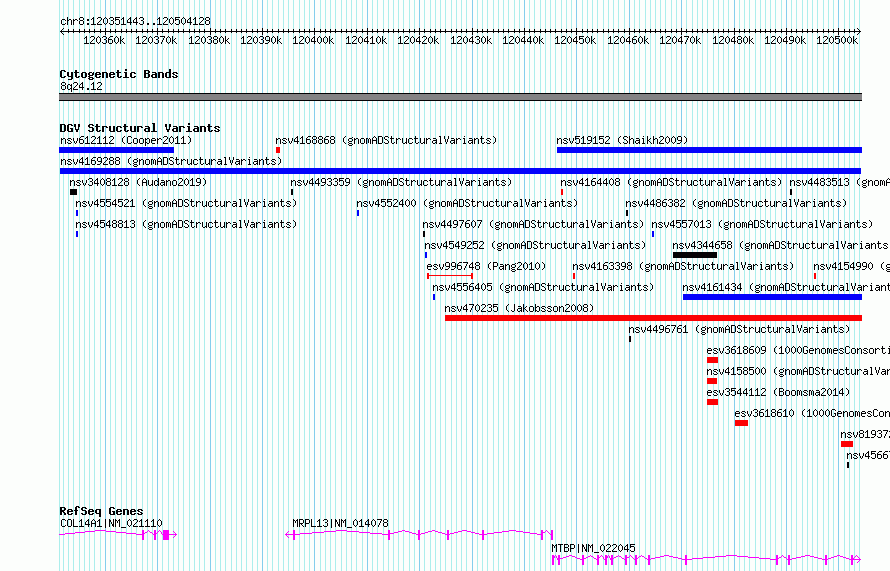Open the nsv4158500 variant label
Image resolution: width=890 pixels, height=571 pixels.
pos(798,371)
